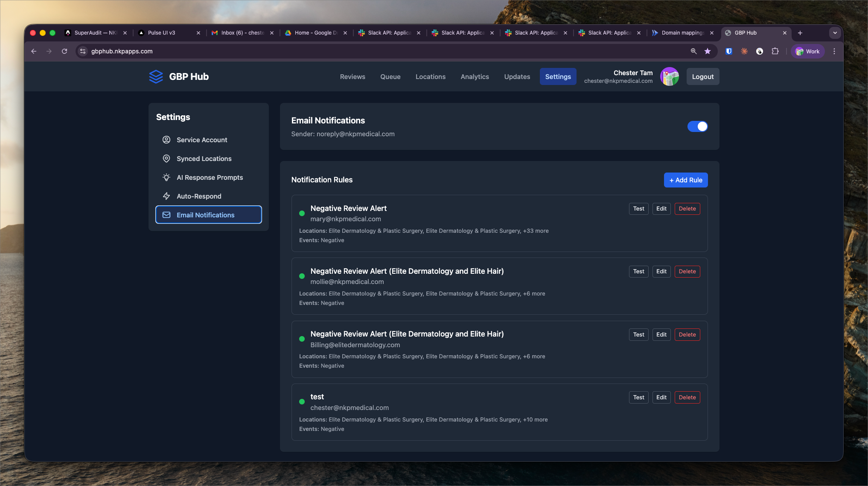Open Synced Locations settings
This screenshot has width=868, height=486.
[204, 159]
